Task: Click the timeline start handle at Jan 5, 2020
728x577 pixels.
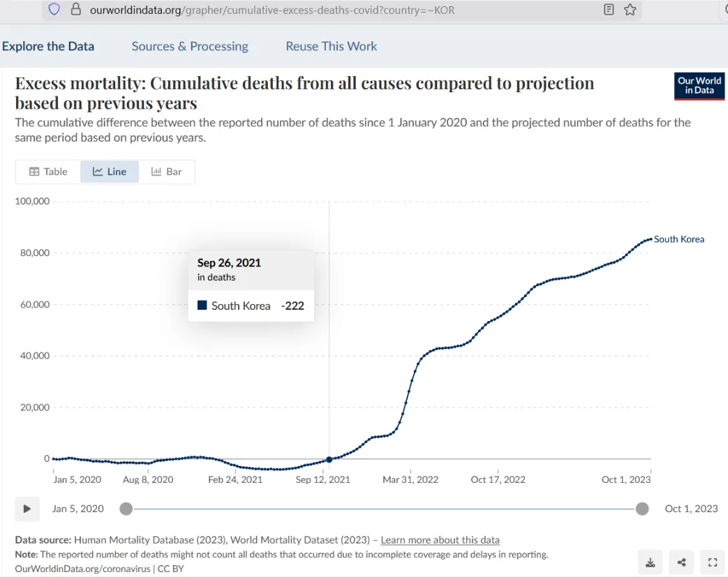Action: click(126, 509)
